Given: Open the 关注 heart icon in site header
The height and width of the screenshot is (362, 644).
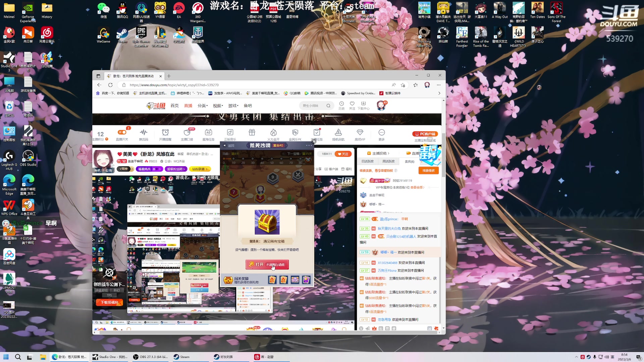Looking at the screenshot, I should pos(352,106).
